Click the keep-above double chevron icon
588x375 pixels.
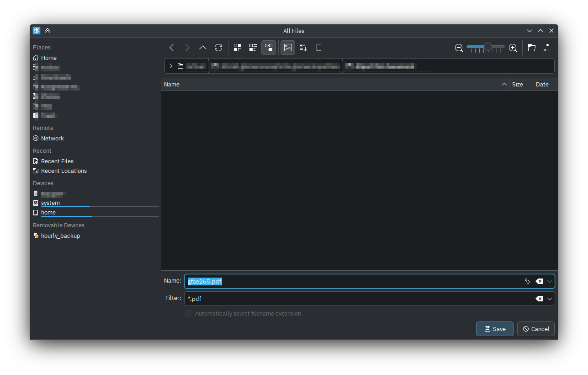[x=48, y=31]
